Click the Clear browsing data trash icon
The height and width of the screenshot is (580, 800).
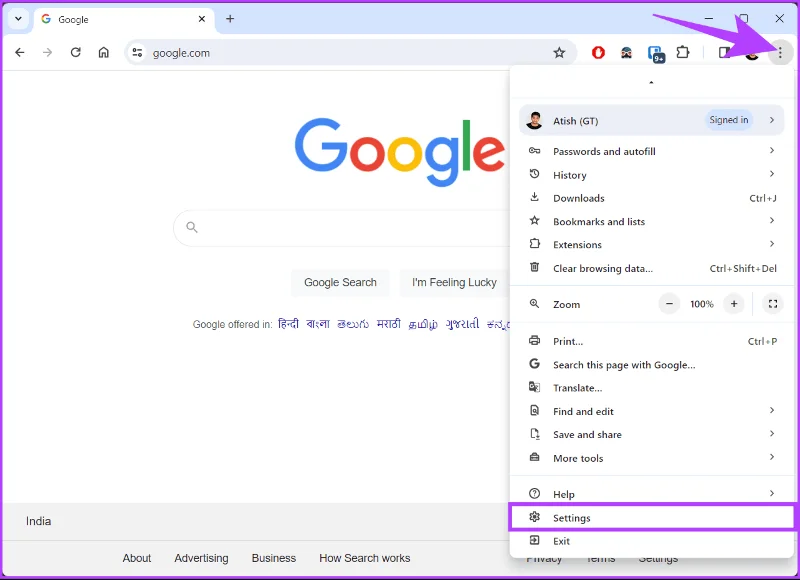pos(534,267)
